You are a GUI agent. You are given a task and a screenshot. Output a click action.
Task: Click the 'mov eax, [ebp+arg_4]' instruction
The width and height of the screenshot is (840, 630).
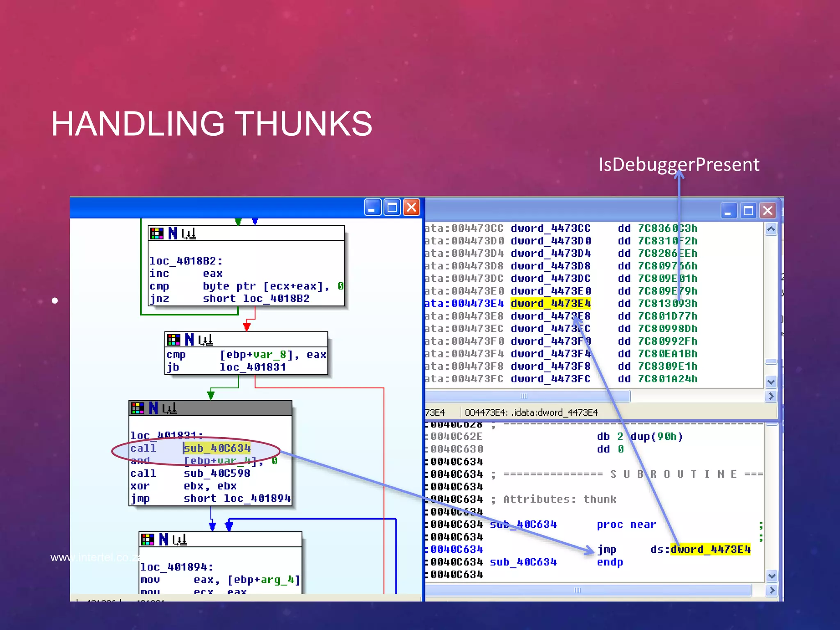[220, 580]
